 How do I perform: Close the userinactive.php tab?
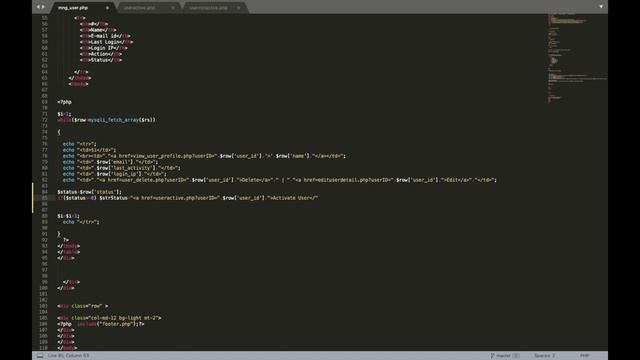coord(238,8)
